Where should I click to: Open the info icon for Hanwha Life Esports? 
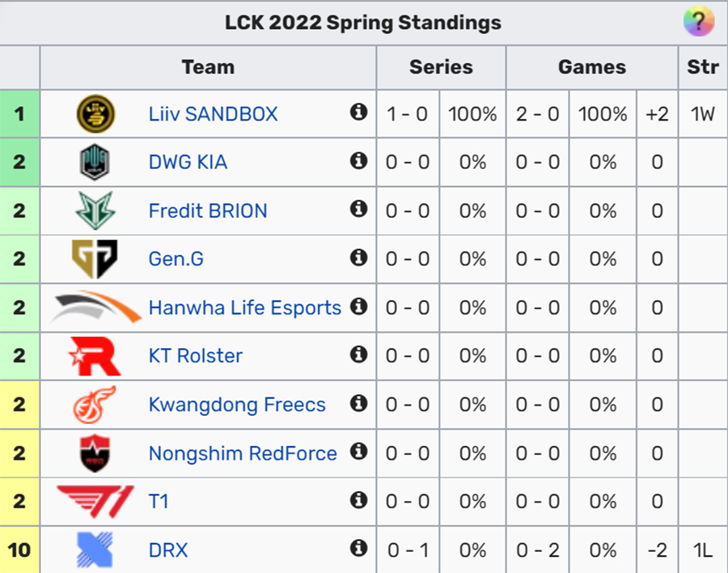pos(358,306)
